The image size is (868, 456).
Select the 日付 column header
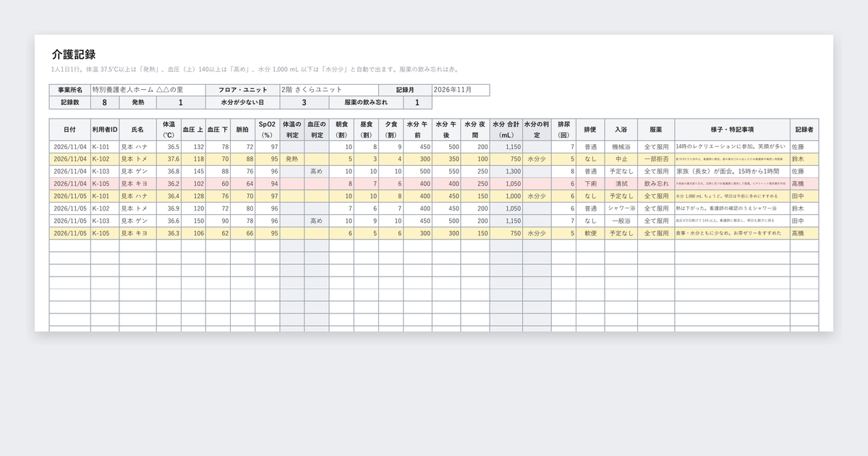coord(69,130)
